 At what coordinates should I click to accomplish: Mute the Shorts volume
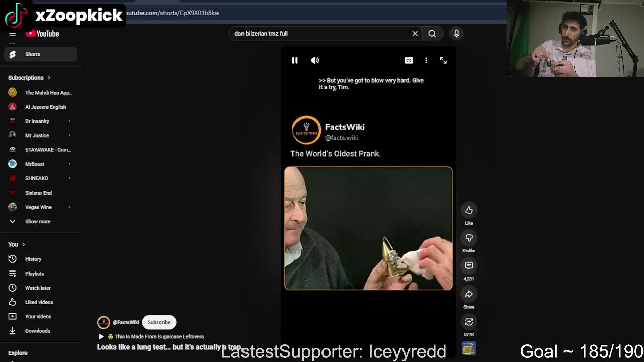(x=315, y=60)
